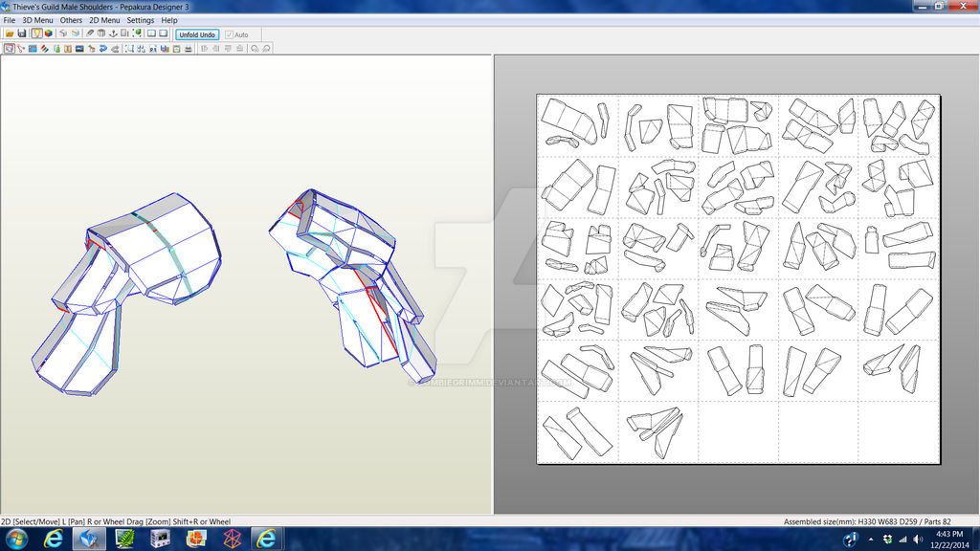Open the File menu
Viewport: 980px width, 551px height.
(x=9, y=20)
